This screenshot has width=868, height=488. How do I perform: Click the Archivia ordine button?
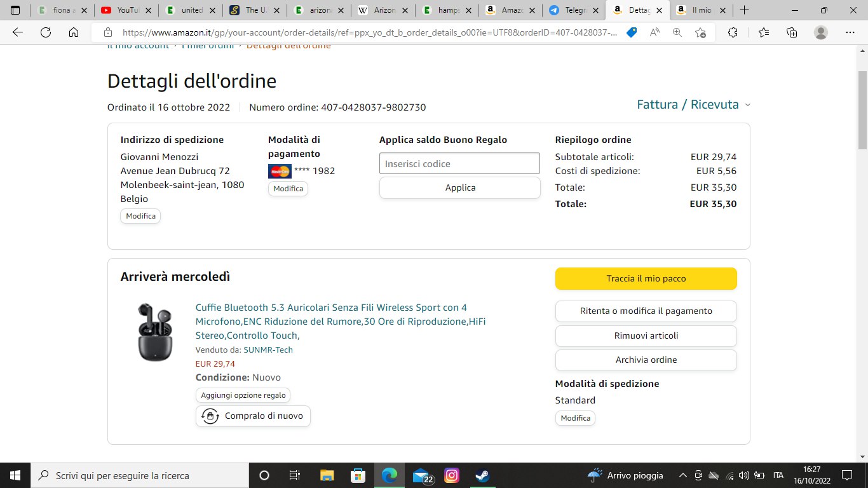pos(646,360)
